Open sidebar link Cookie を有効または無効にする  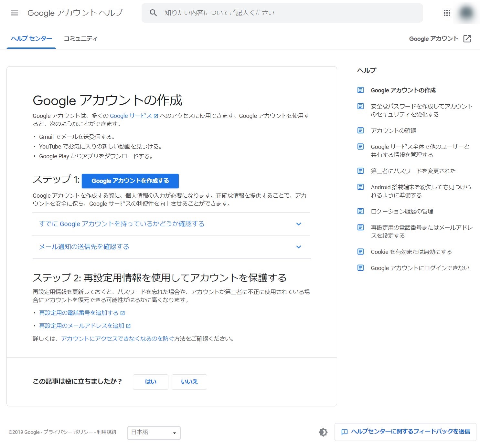tap(411, 252)
